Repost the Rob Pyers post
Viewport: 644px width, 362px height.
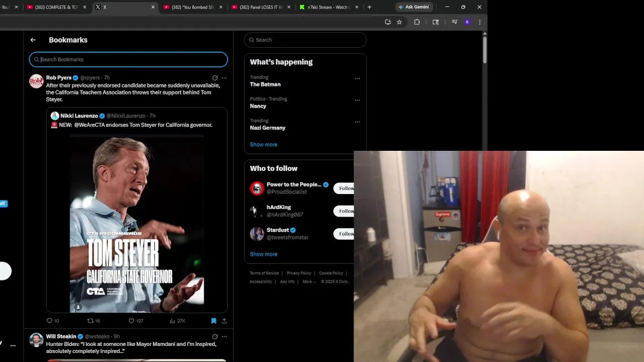94,321
